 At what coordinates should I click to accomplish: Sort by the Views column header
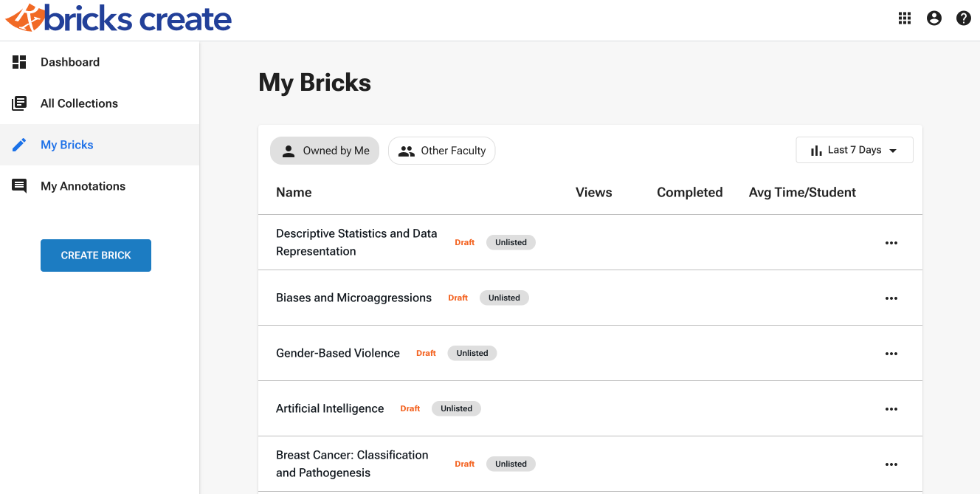pyautogui.click(x=593, y=192)
